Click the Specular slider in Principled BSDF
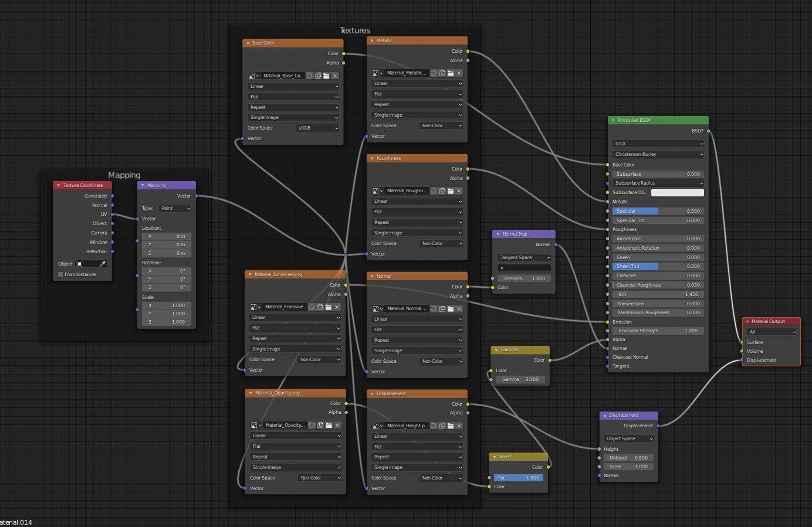Viewport: 812px width, 527px height. 658,211
